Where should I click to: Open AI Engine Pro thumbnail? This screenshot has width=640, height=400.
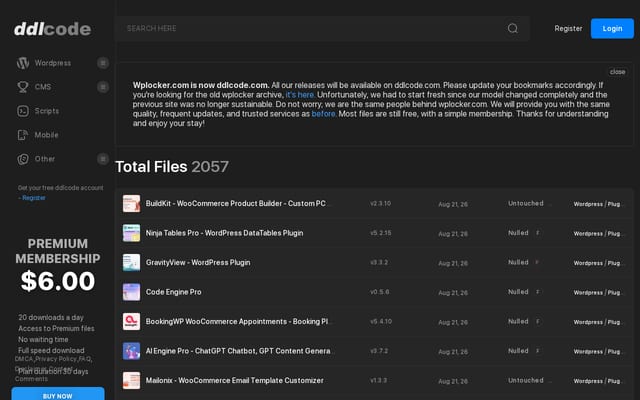click(x=131, y=351)
